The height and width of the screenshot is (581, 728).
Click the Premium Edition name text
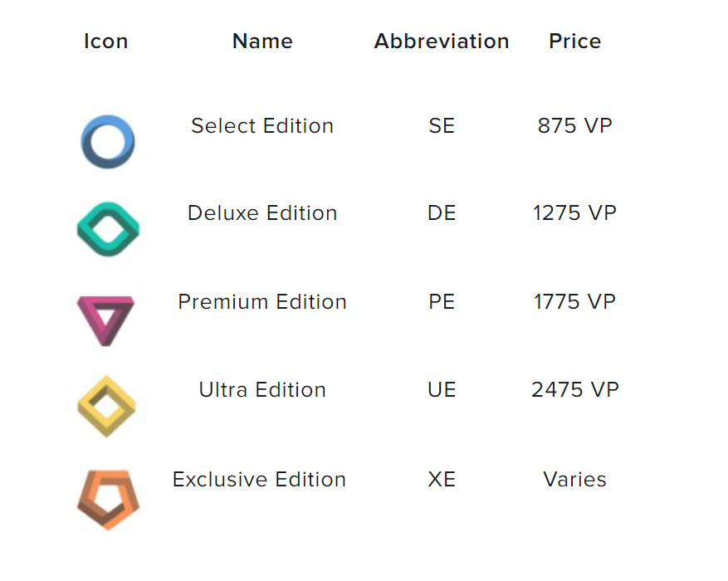tap(262, 302)
